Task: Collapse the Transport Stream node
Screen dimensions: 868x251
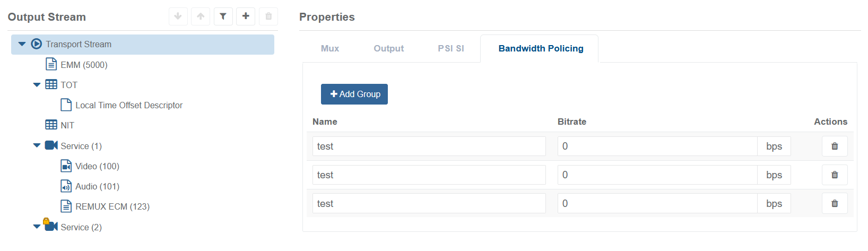Action: click(x=22, y=44)
